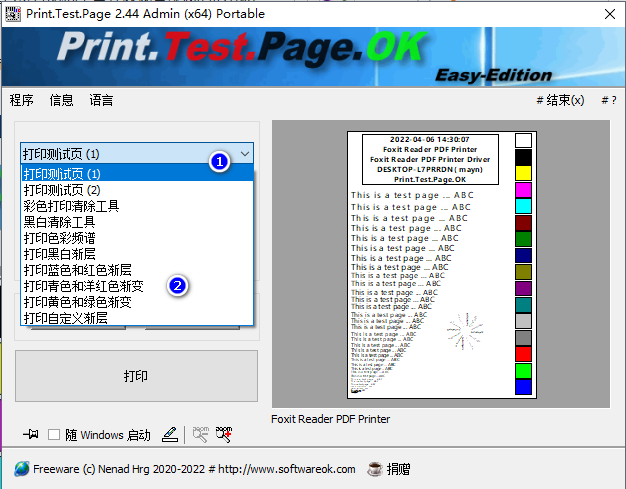The height and width of the screenshot is (489, 626).
Task: Choose 打印自定义渐层 option
Action: point(137,318)
